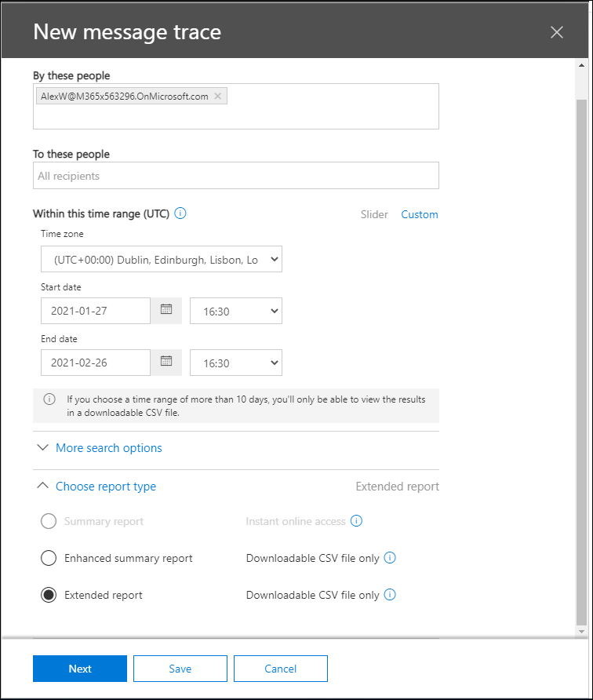Remove AlexW sender chip with X icon

pos(218,97)
